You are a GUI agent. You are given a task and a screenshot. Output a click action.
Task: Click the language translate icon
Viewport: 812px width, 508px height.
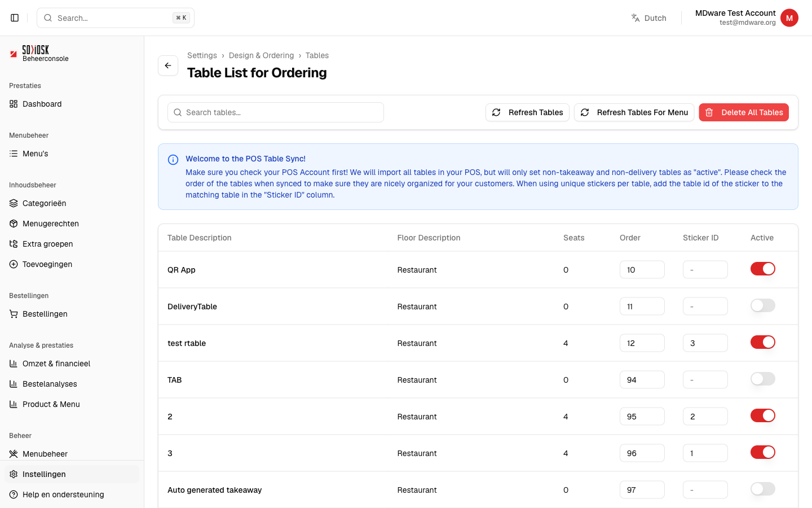[x=636, y=18]
